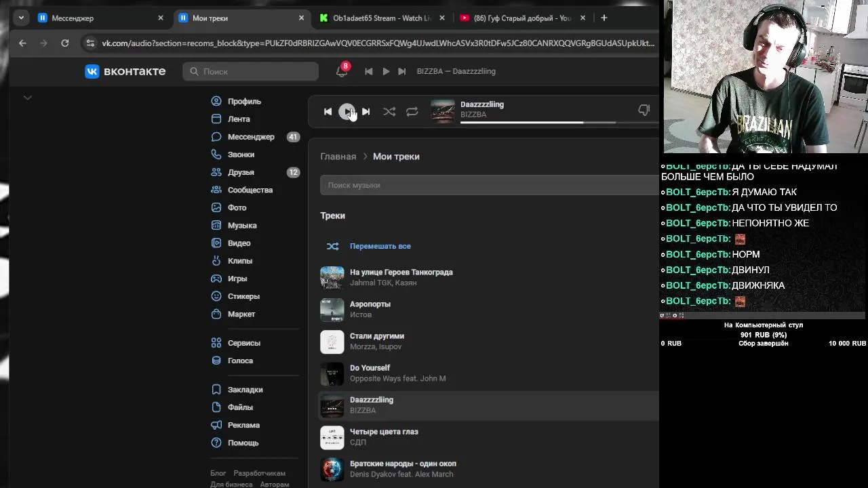The width and height of the screenshot is (868, 488).
Task: Open artist link Jahmal TGK, Казян
Action: 383,283
